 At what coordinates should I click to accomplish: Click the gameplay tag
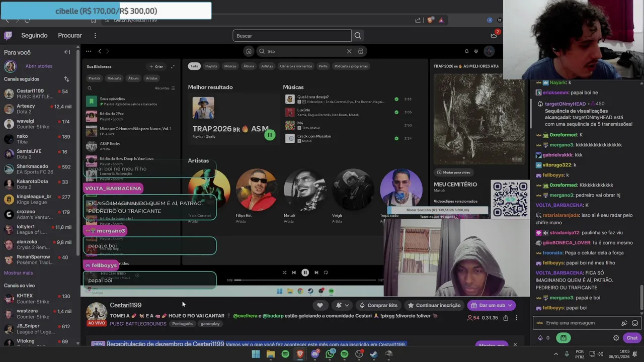pyautogui.click(x=210, y=324)
